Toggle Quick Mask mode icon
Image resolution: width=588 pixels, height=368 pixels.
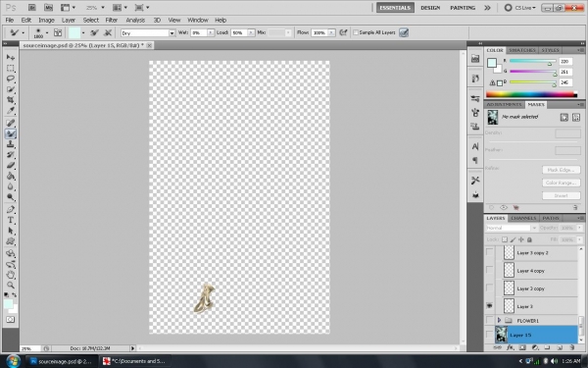[x=11, y=320]
